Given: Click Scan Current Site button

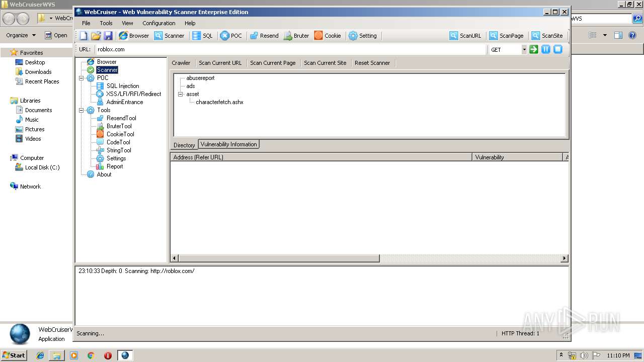Looking at the screenshot, I should point(325,63).
